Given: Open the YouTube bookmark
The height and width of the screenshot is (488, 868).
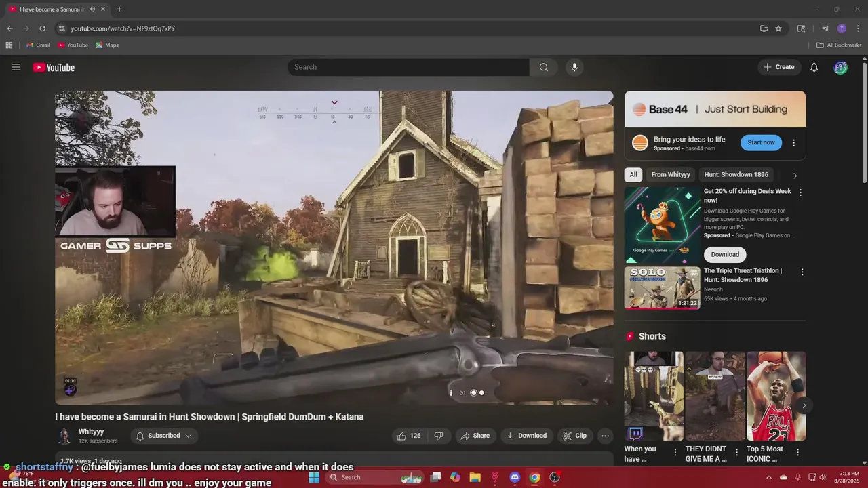Looking at the screenshot, I should [x=73, y=45].
